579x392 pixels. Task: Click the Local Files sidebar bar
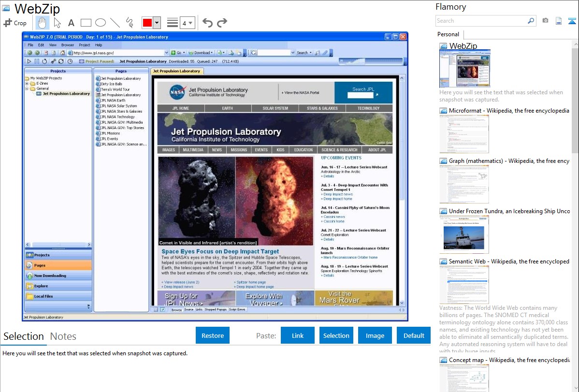(x=58, y=296)
